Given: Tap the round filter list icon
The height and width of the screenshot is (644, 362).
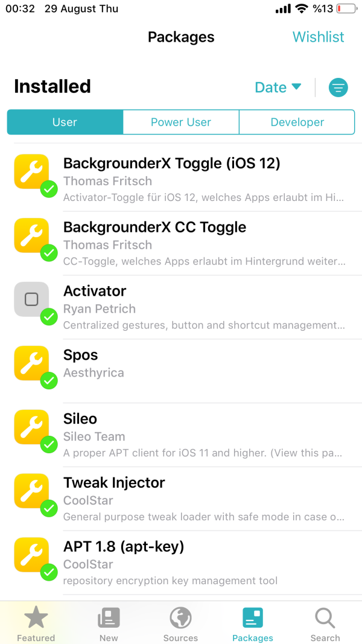Looking at the screenshot, I should [338, 88].
